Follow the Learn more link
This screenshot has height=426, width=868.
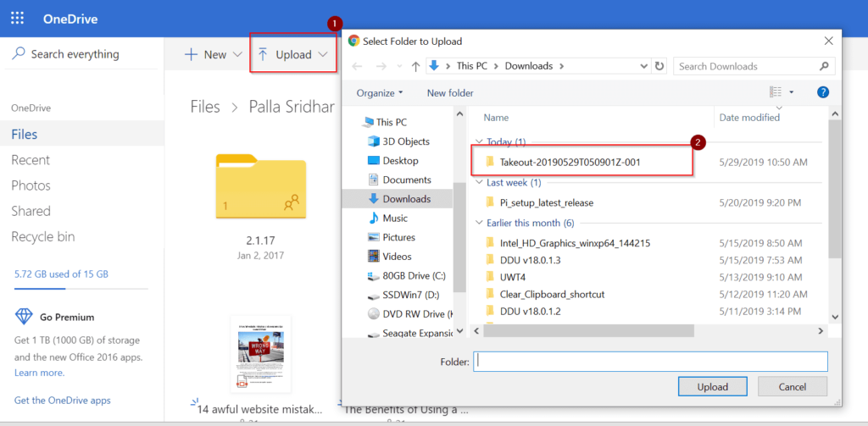click(x=39, y=373)
